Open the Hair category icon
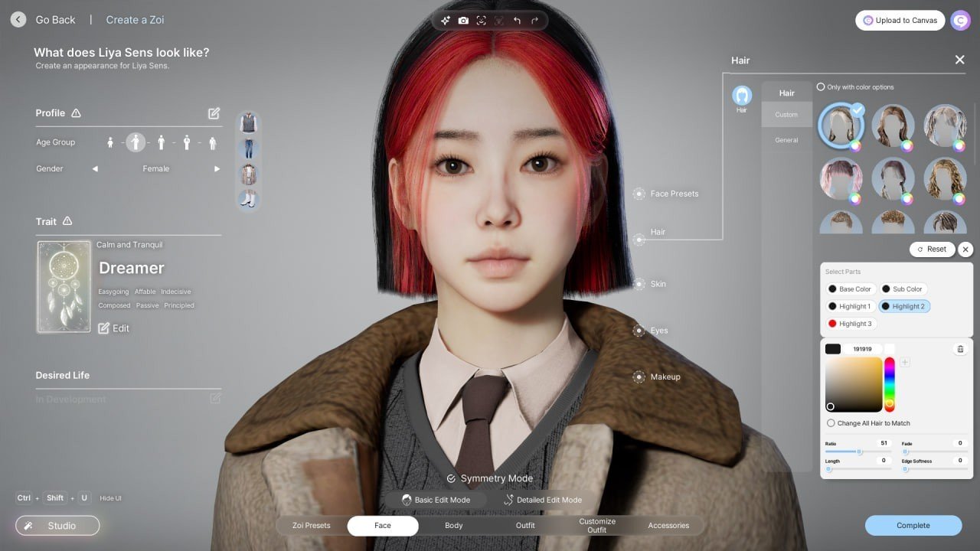The width and height of the screenshot is (980, 551). pos(741,96)
